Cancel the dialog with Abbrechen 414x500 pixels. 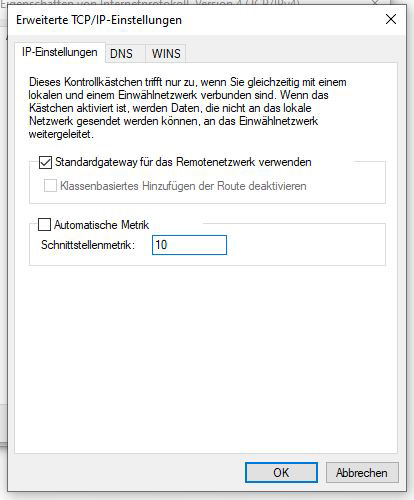coord(362,472)
